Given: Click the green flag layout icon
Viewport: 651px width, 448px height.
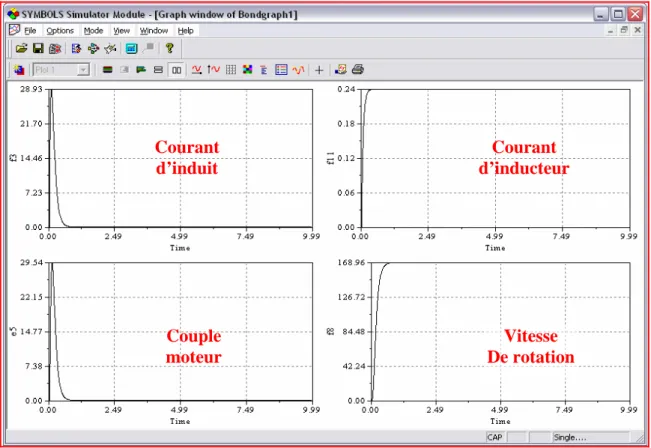Looking at the screenshot, I should [141, 70].
